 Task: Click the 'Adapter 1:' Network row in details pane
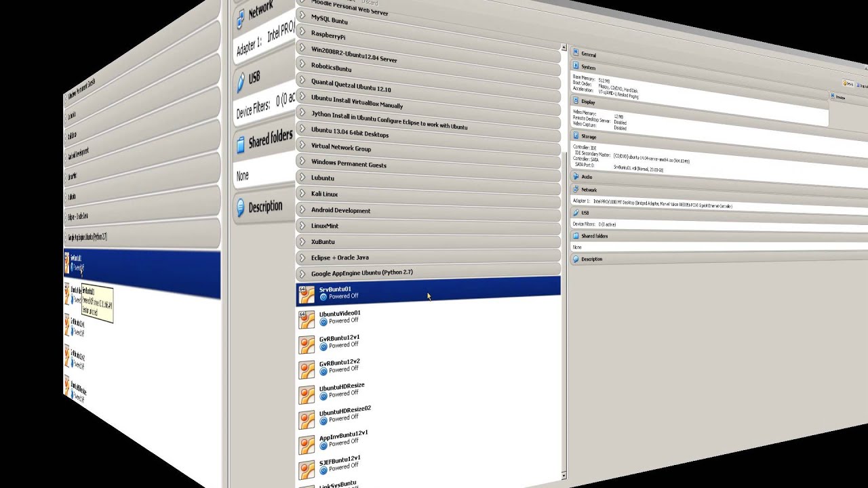pos(652,202)
